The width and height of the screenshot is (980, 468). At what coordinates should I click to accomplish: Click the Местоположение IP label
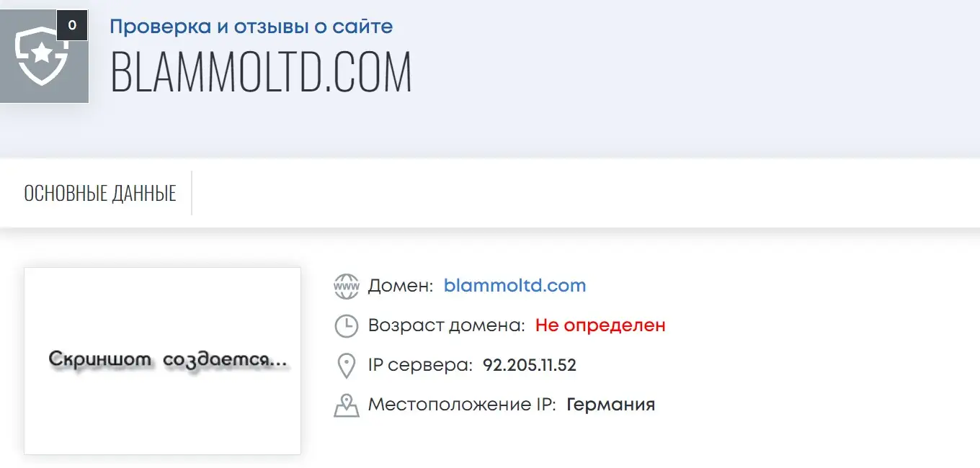point(462,405)
